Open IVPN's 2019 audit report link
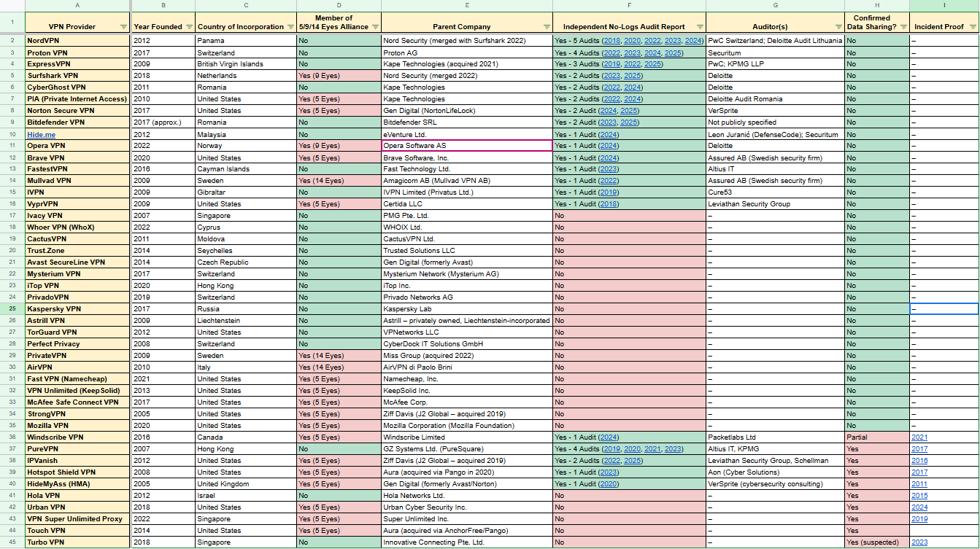 608,192
